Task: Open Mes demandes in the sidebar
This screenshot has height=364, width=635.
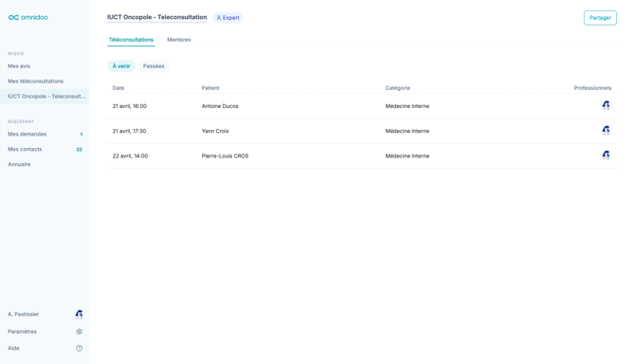Action: 27,134
